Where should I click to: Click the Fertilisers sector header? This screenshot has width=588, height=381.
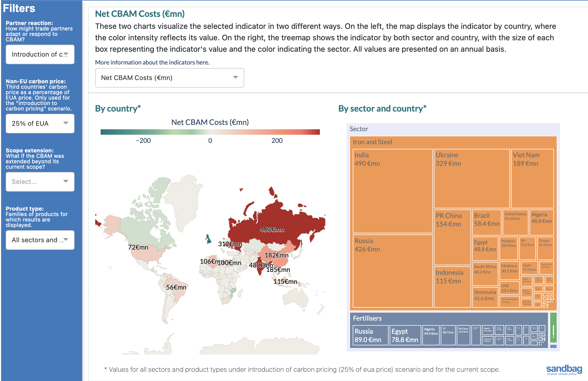click(367, 318)
